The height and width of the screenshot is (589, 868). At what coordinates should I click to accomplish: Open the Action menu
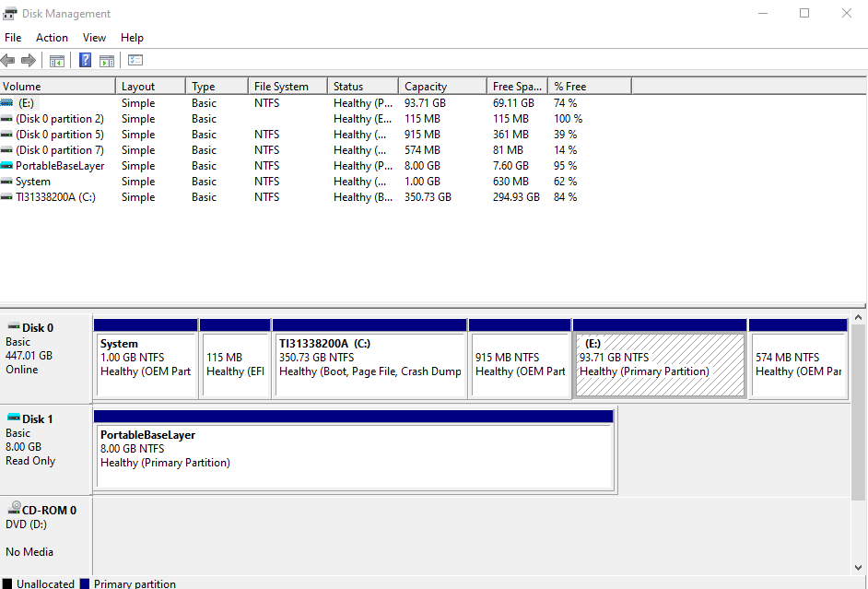(52, 38)
